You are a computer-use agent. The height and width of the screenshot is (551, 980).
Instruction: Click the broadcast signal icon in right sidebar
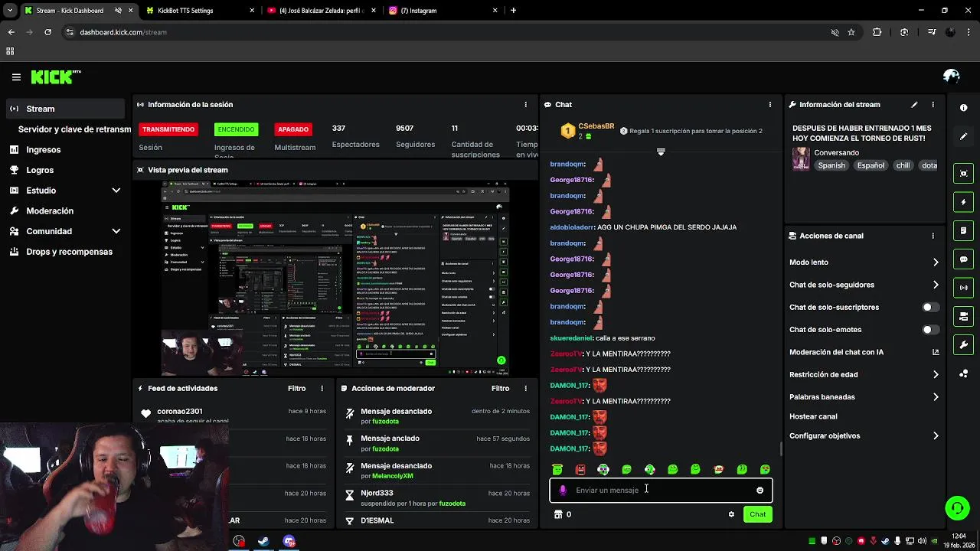click(x=963, y=288)
